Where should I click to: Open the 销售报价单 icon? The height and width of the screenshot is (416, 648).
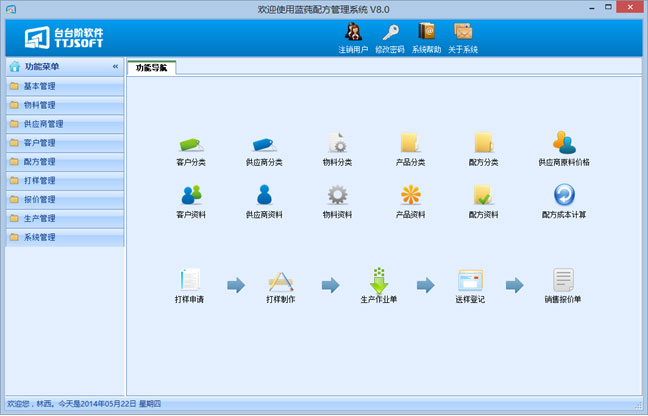[x=563, y=281]
